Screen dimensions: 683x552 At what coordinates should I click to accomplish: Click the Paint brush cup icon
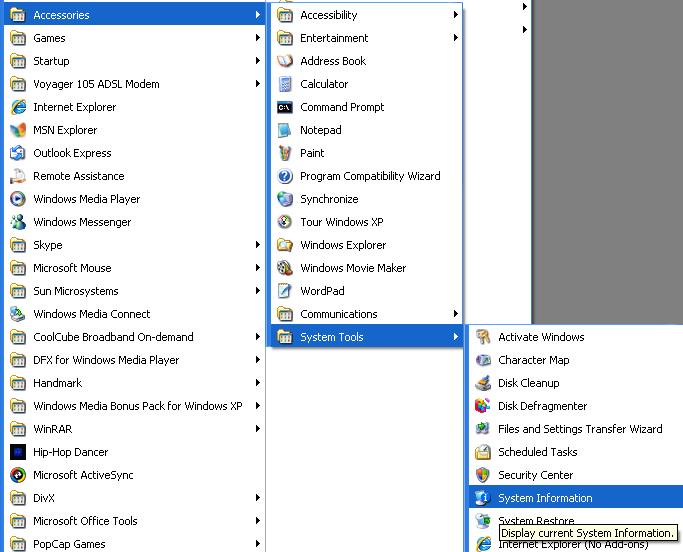coord(285,153)
